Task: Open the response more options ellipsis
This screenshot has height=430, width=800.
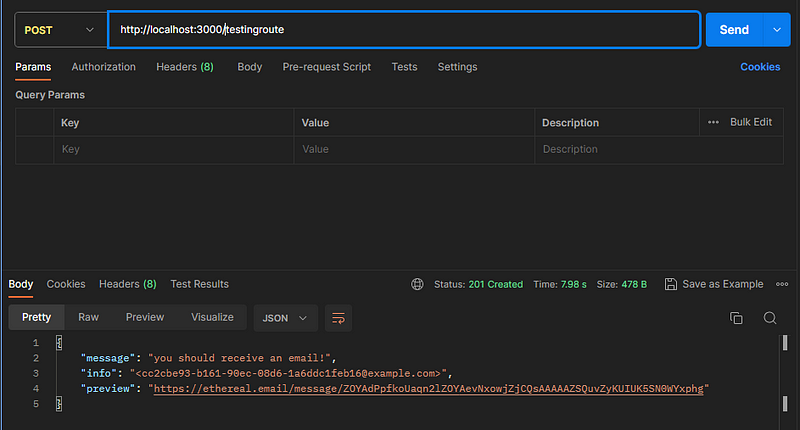Action: point(782,284)
